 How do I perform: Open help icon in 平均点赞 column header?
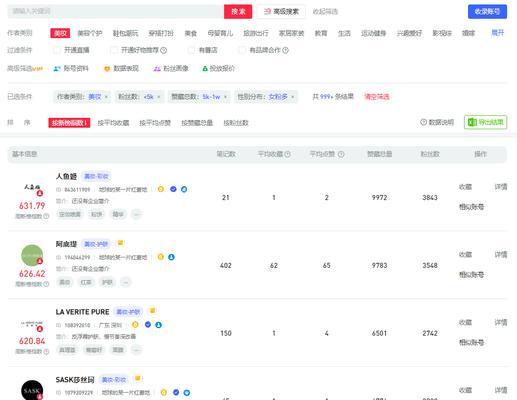tap(341, 154)
